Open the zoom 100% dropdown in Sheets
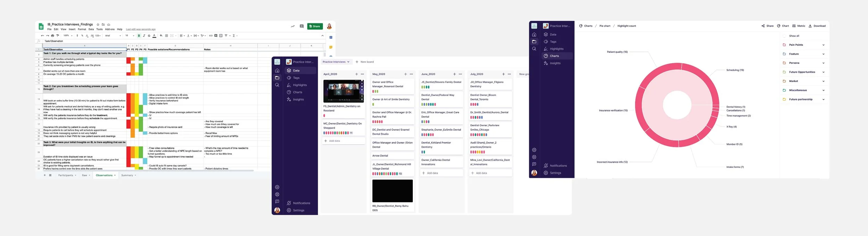The image size is (868, 236). coord(68,35)
